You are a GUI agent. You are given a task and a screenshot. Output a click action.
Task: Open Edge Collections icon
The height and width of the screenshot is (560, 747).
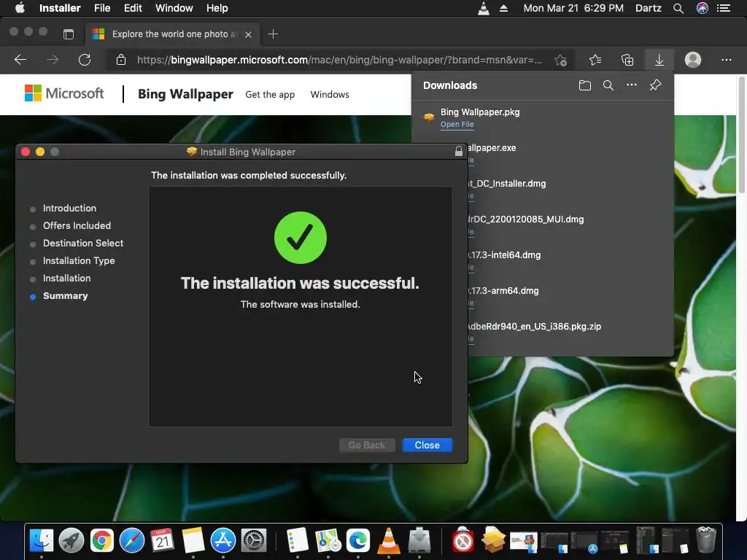pos(627,60)
